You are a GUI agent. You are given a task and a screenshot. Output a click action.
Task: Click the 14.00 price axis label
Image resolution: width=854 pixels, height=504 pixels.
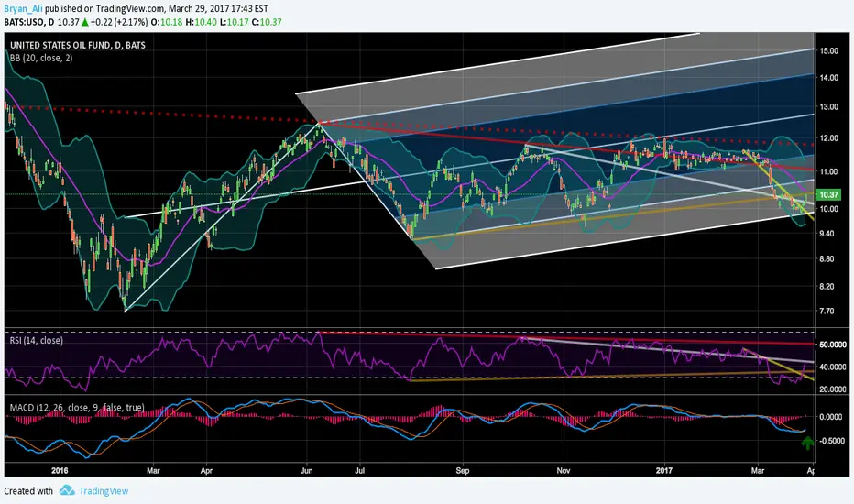coord(829,78)
